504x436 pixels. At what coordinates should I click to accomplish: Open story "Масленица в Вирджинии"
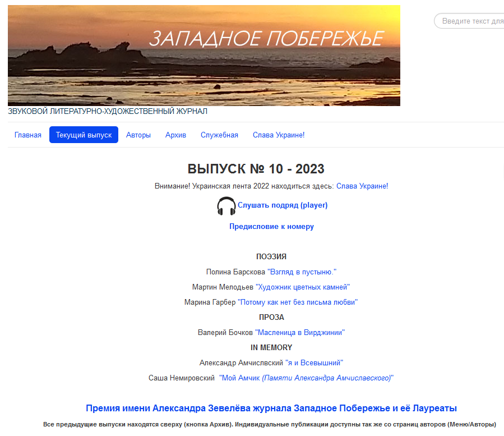[x=300, y=332]
